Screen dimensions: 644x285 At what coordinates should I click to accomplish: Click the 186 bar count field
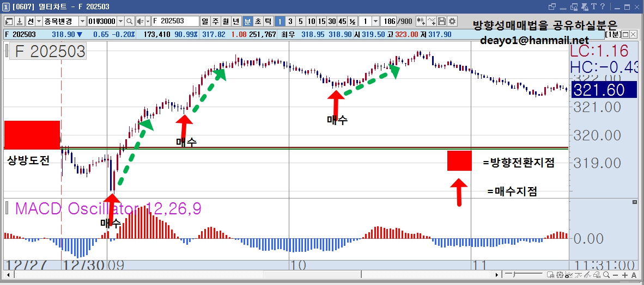pos(389,21)
